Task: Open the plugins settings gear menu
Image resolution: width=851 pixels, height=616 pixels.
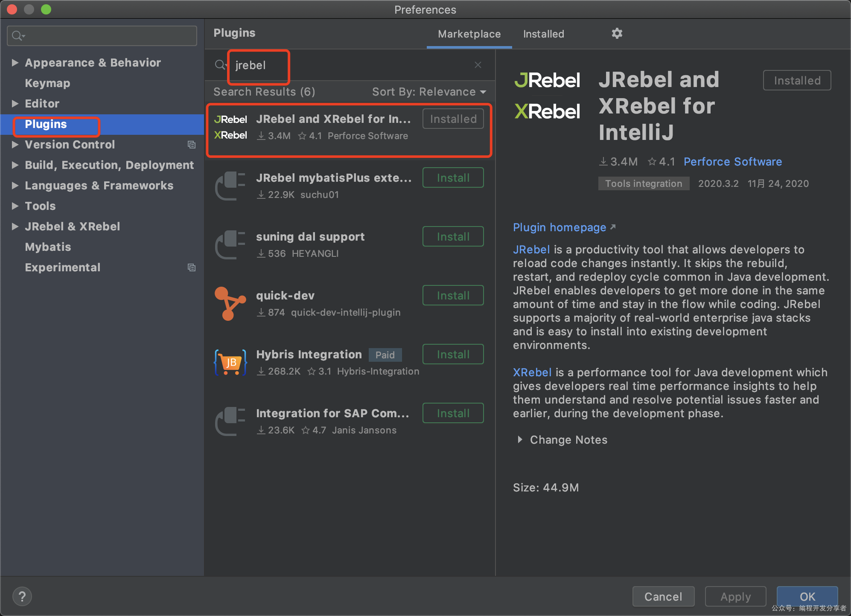Action: tap(617, 33)
